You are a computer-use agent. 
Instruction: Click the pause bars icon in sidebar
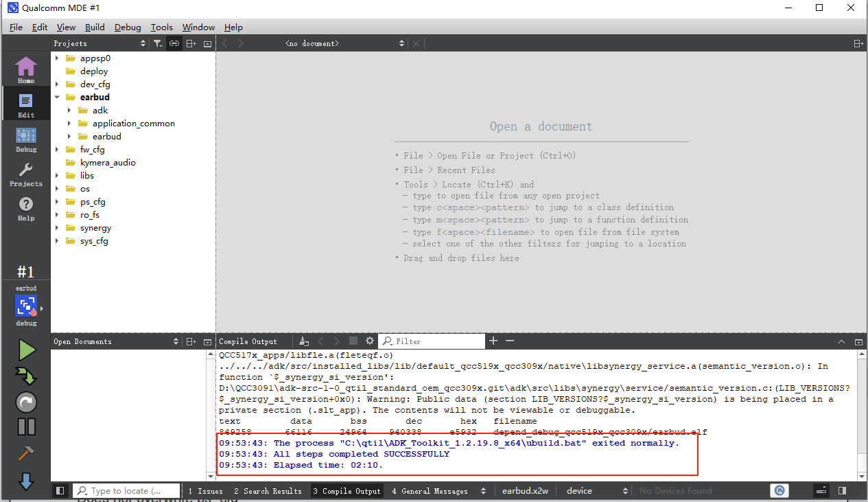pos(26,426)
